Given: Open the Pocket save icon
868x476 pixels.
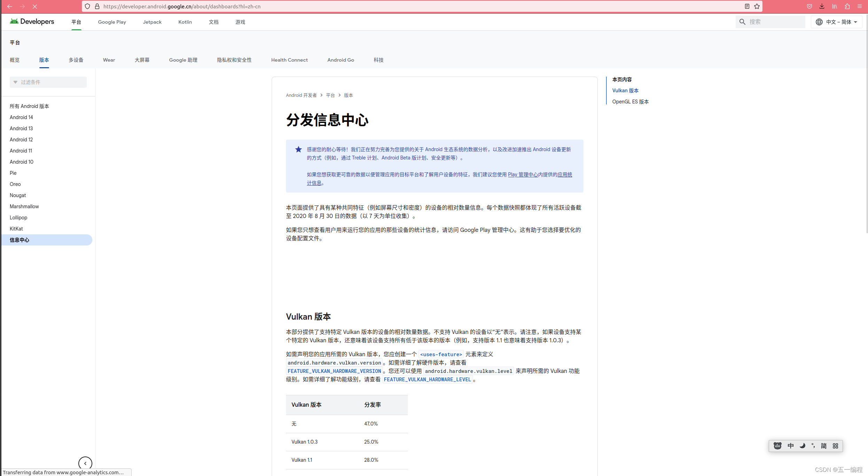Looking at the screenshot, I should point(809,6).
